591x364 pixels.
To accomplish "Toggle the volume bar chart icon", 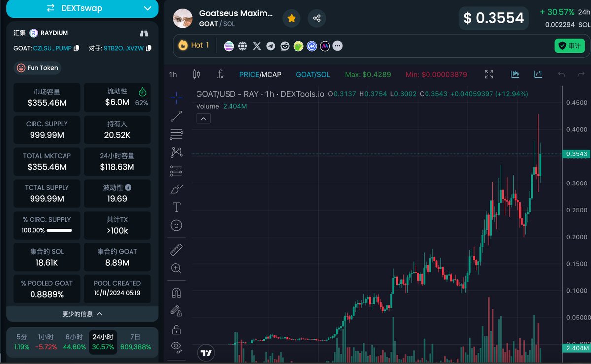I will pyautogui.click(x=538, y=74).
